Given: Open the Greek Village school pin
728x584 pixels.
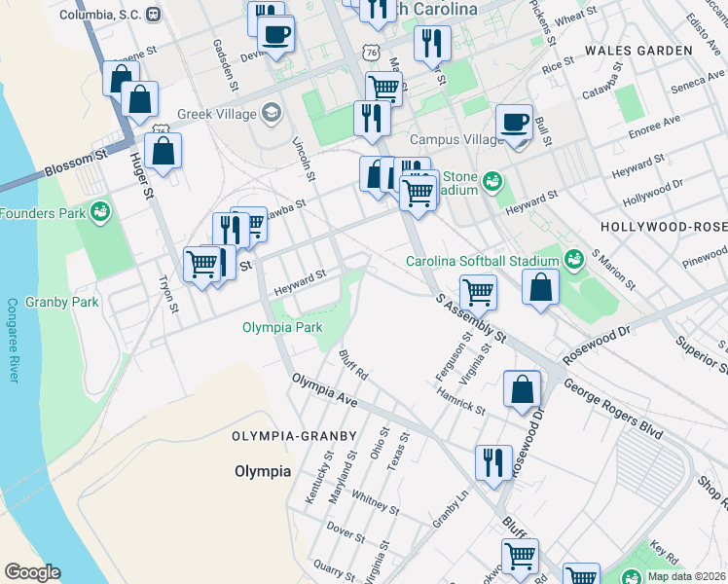Looking at the screenshot, I should click(x=272, y=113).
